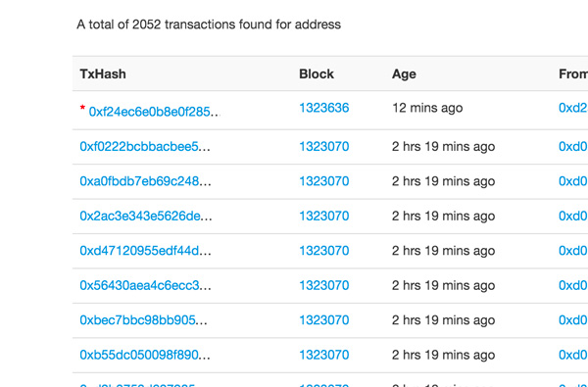Open block 1323070 in 0x2ac3e343 row
588x387 pixels.
coord(324,216)
